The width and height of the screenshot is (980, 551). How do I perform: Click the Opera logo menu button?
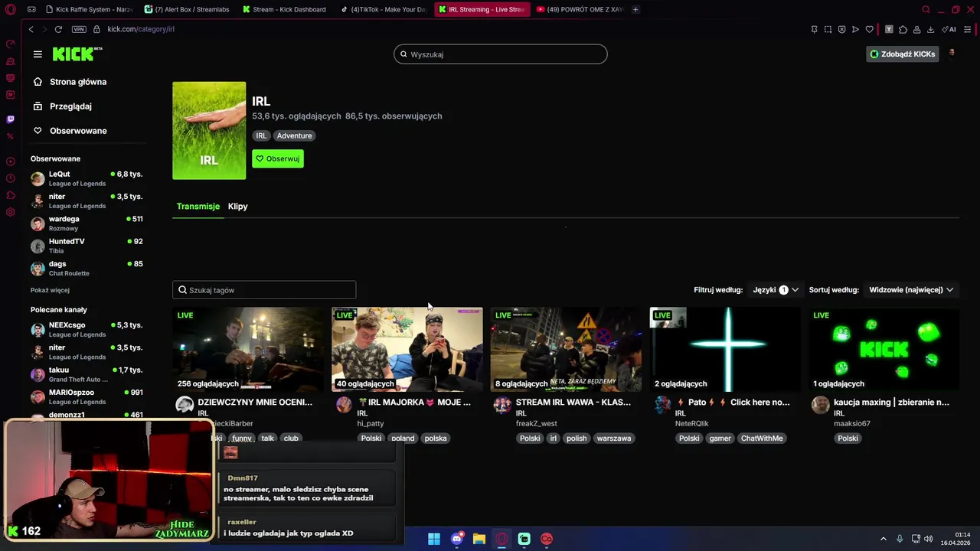tap(11, 10)
